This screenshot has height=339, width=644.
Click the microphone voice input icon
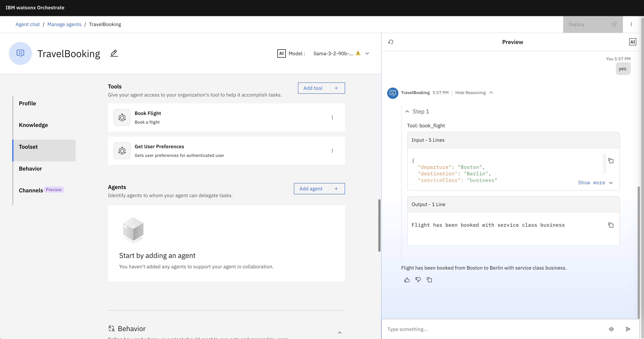pos(611,329)
